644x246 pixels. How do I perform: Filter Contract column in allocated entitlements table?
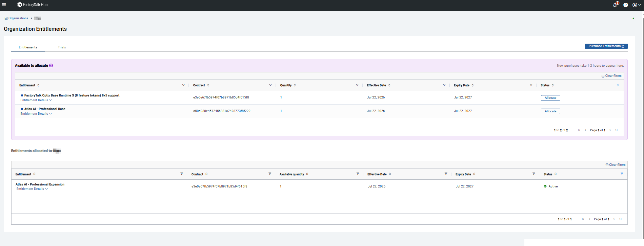pos(270,174)
